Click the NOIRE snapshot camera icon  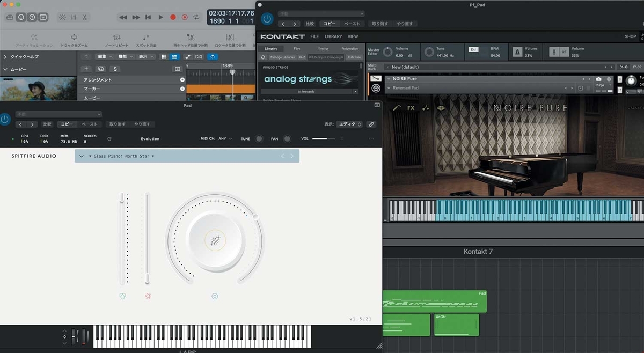[599, 79]
